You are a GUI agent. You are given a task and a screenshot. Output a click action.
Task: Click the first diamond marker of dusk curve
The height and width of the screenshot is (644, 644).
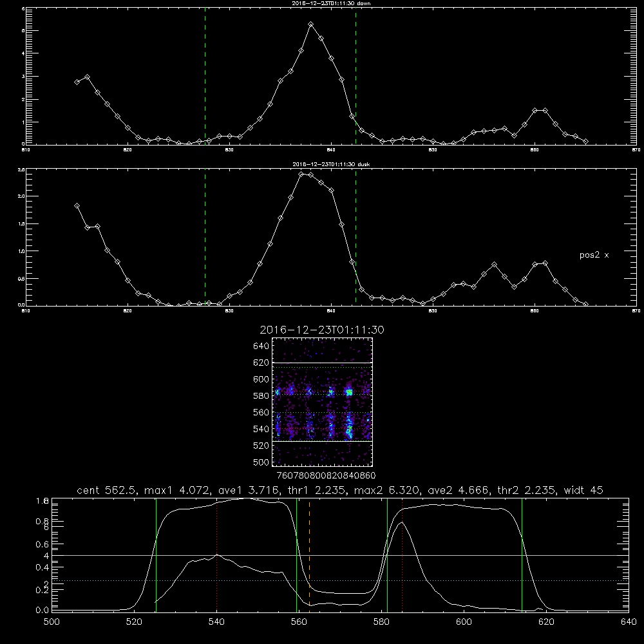tap(77, 206)
